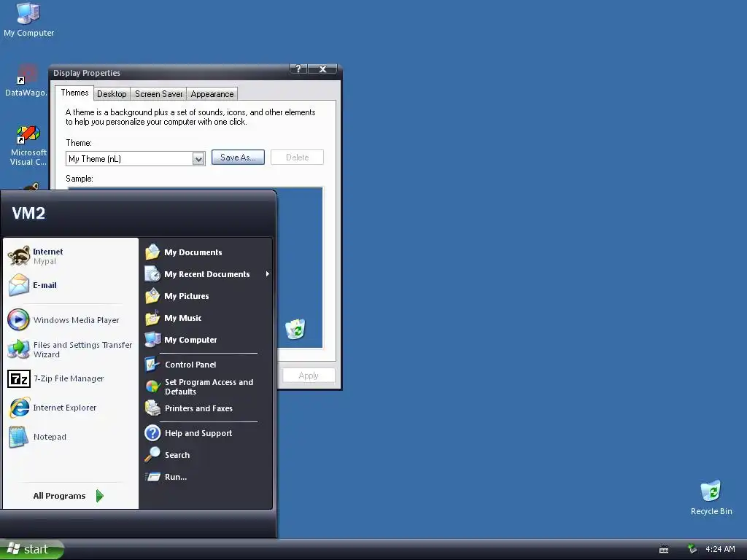Open the Printers and Faxes icon
747x560 pixels.
coord(152,408)
